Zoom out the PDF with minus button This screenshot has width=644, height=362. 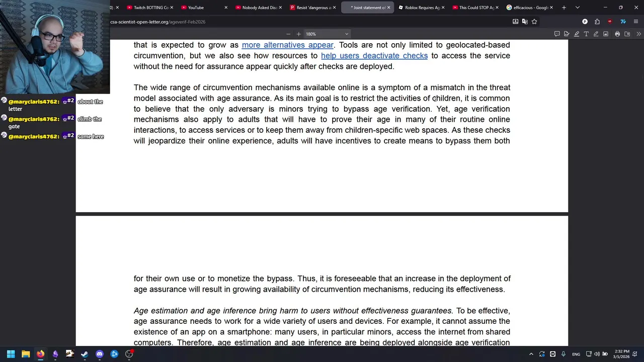click(288, 34)
